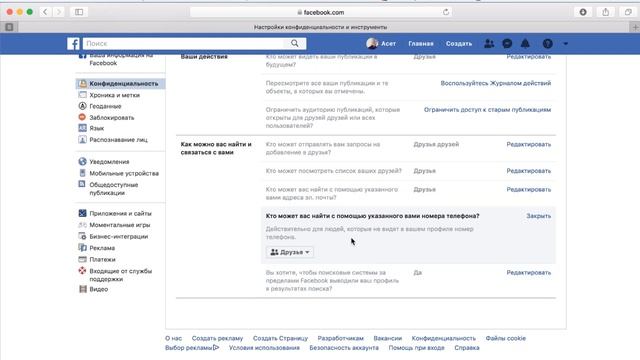The image size is (640, 360).
Task: Click the Safari back arrow
Action: (45, 12)
